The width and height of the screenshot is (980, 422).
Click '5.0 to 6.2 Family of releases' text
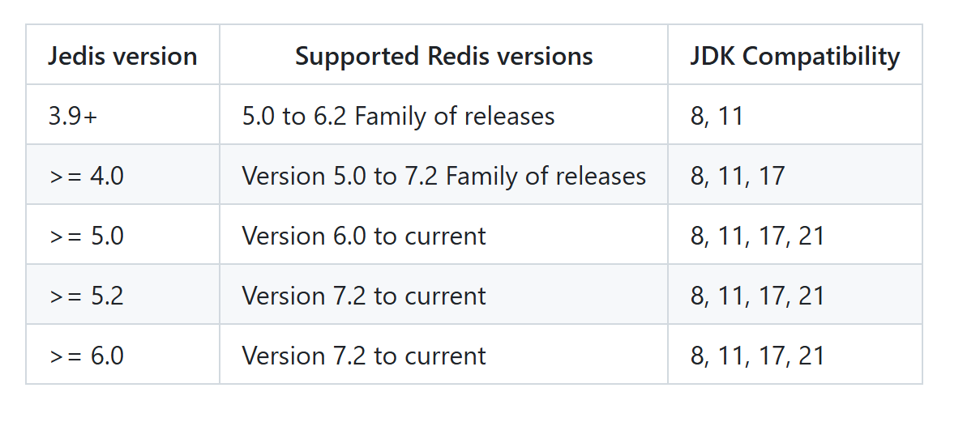point(398,116)
